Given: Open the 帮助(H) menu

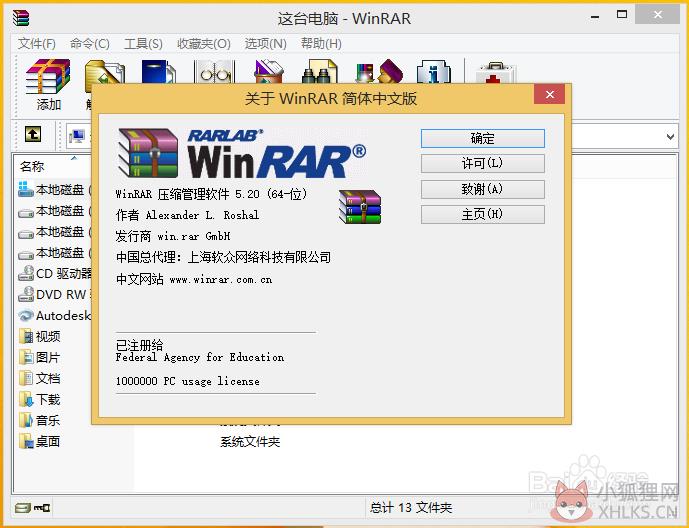Looking at the screenshot, I should (321, 43).
